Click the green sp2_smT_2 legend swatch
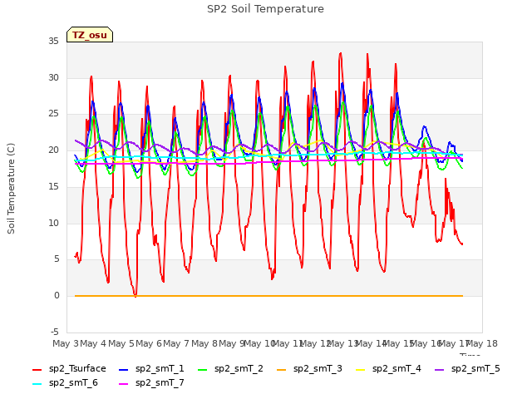The width and height of the screenshot is (532, 399). [x=202, y=369]
